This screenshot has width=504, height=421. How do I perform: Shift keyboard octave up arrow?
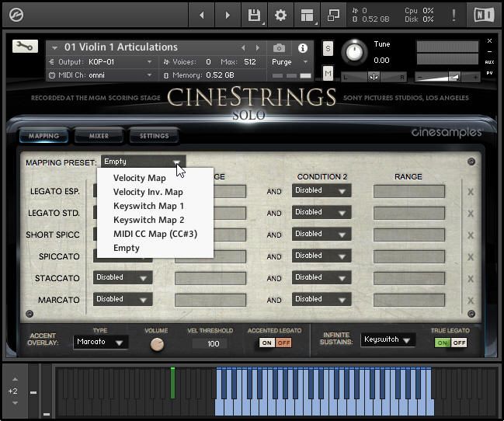click(x=15, y=379)
